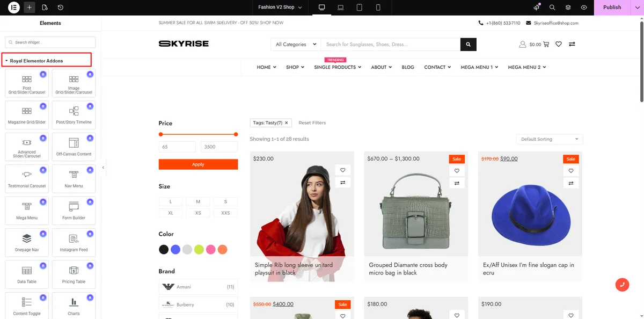The image size is (644, 319).
Task: Select Post Grid/Slider/Carousel widget
Action: click(27, 84)
